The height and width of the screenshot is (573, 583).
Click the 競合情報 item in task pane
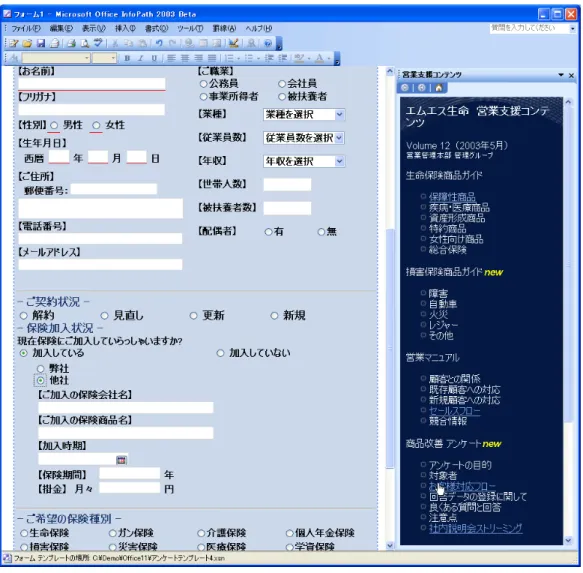point(448,421)
